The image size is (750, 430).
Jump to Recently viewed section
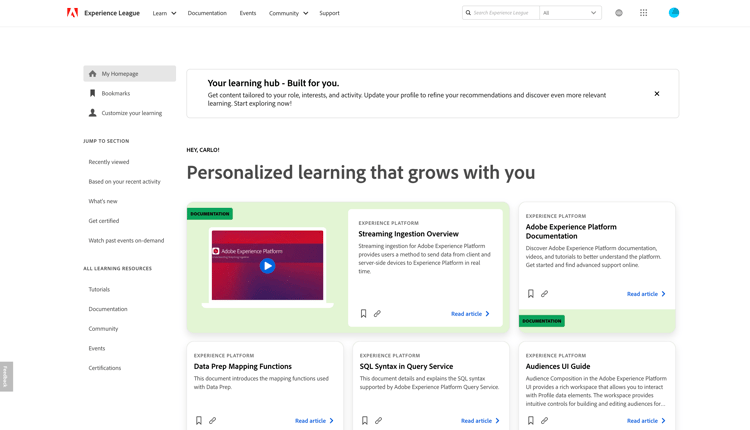tap(109, 162)
